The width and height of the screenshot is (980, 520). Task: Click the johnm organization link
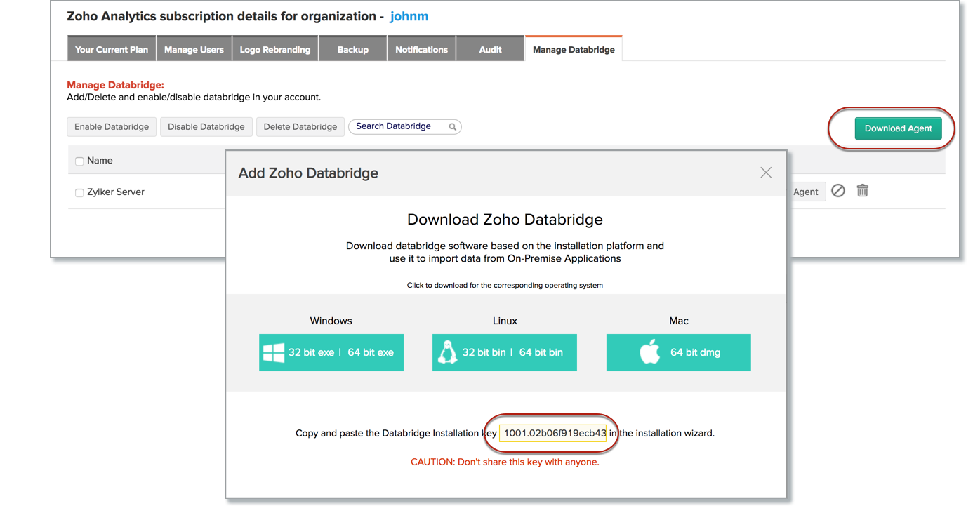click(409, 16)
